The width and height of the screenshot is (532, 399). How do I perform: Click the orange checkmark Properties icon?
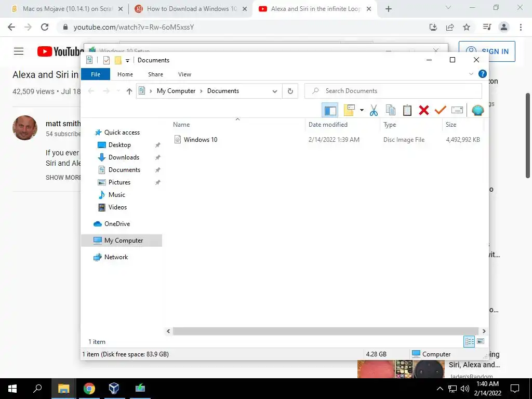point(441,110)
